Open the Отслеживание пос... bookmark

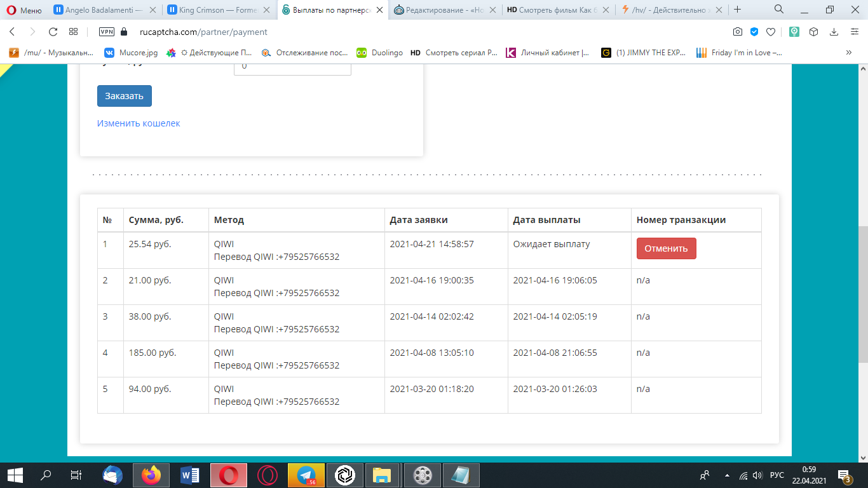pos(304,53)
